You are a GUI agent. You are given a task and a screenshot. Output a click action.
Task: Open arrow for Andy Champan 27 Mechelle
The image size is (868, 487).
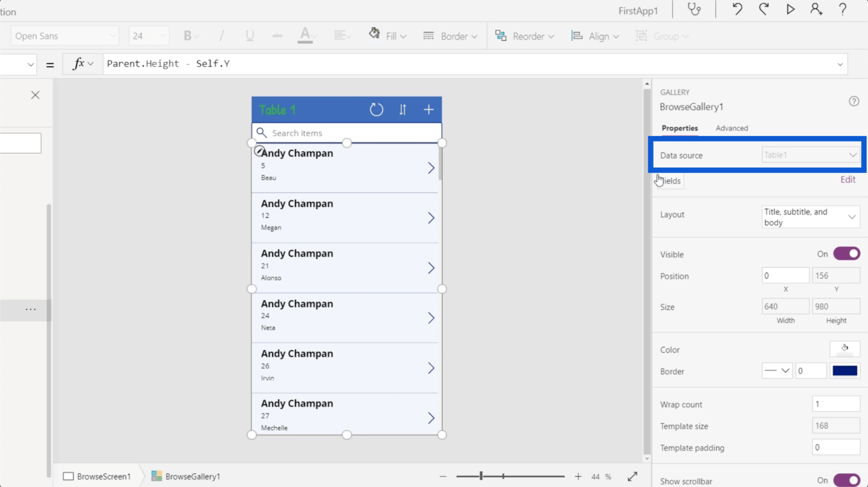tap(431, 418)
